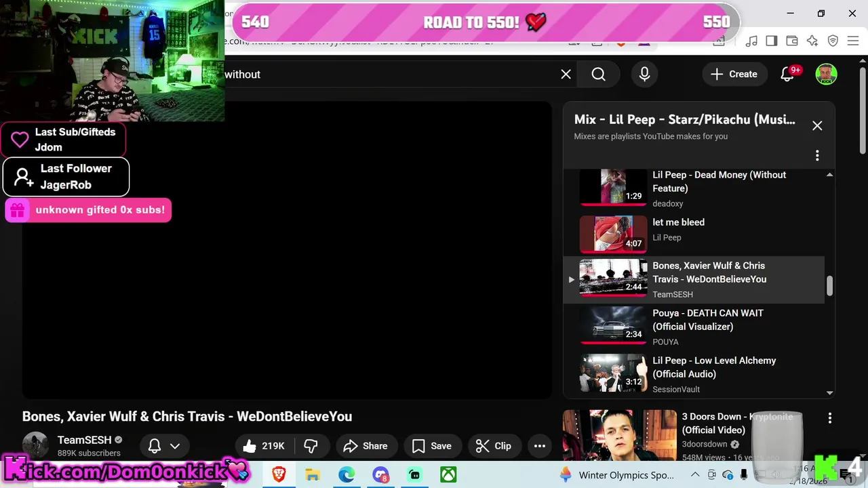The width and height of the screenshot is (868, 488).
Task: Click the deadoxy uploader label
Action: point(667,203)
